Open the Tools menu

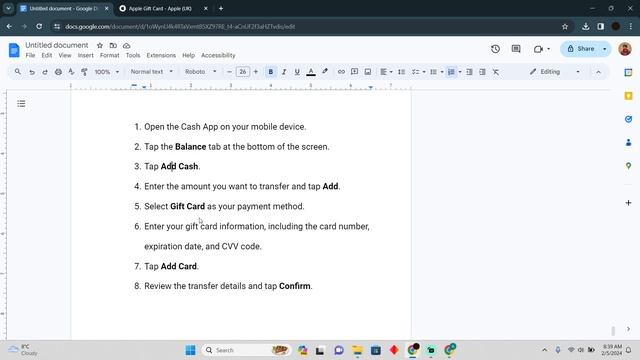coord(133,55)
